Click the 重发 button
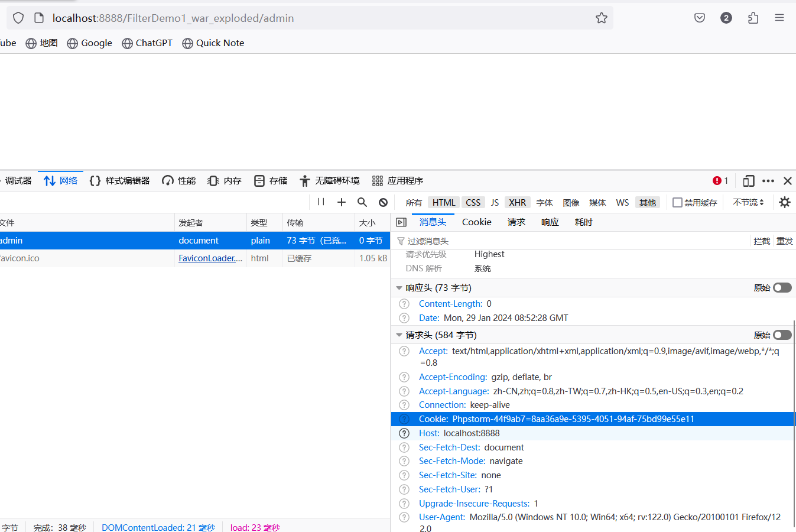The width and height of the screenshot is (796, 532). point(785,241)
